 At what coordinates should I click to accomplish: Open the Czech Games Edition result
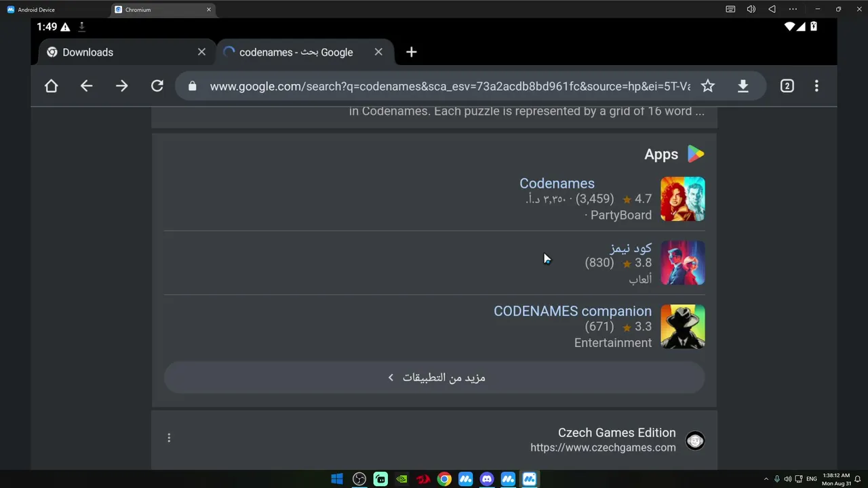click(x=617, y=432)
